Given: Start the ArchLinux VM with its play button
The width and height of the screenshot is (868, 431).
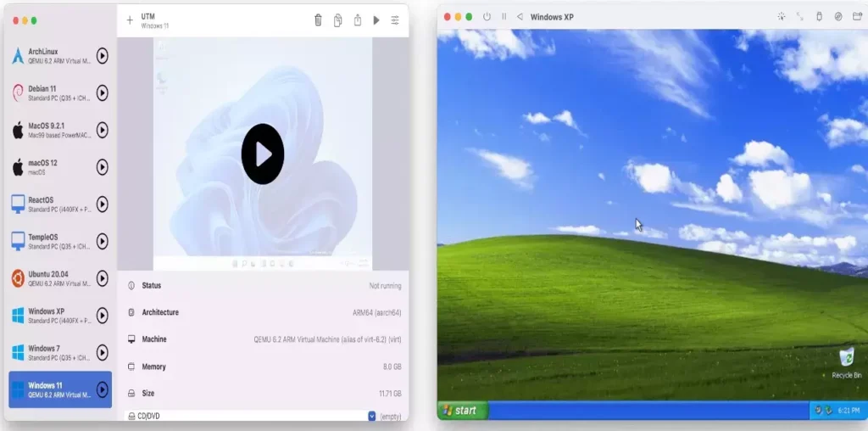Looking at the screenshot, I should pyautogui.click(x=102, y=56).
